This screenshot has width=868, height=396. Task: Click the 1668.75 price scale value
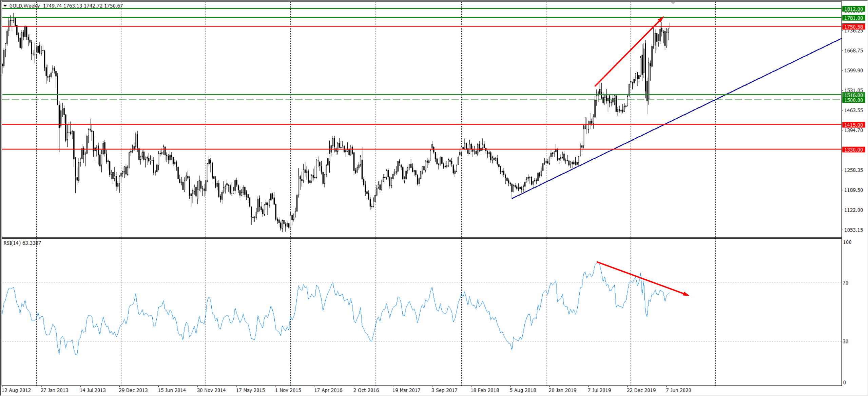853,51
